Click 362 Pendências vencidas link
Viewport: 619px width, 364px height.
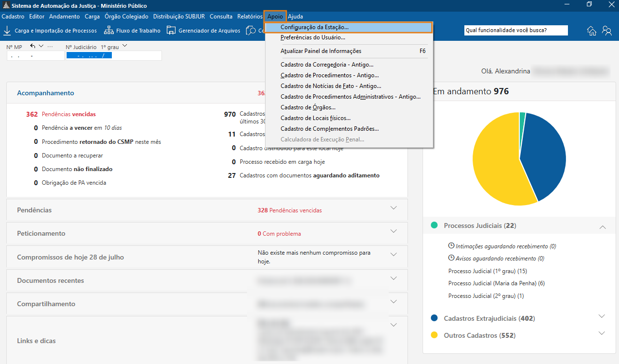point(61,114)
